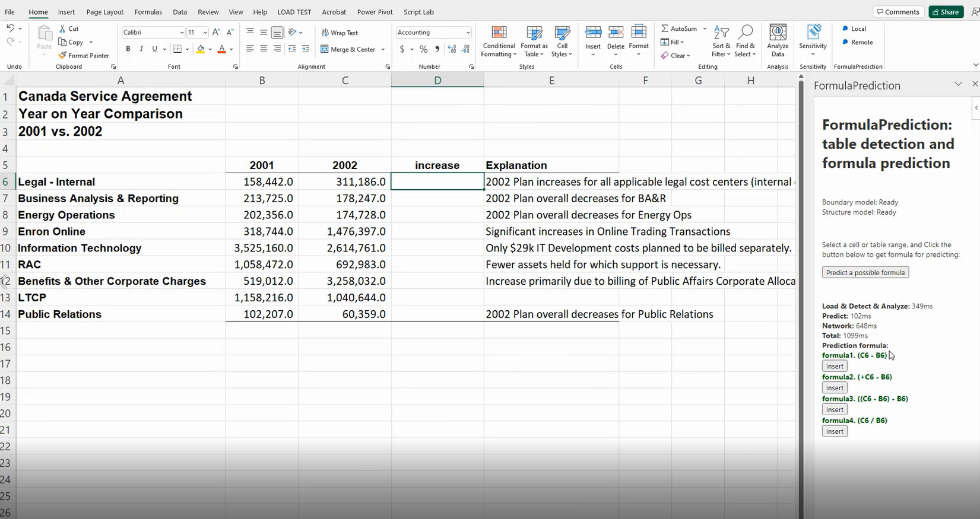Apply dollar currency format
Screen dimensions: 980x519
[402, 49]
